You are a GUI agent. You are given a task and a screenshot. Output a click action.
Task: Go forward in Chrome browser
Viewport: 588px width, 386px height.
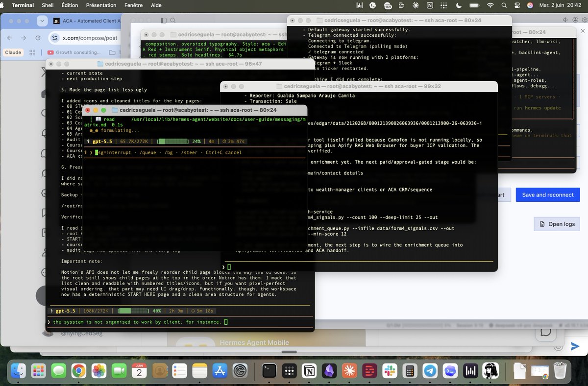24,38
